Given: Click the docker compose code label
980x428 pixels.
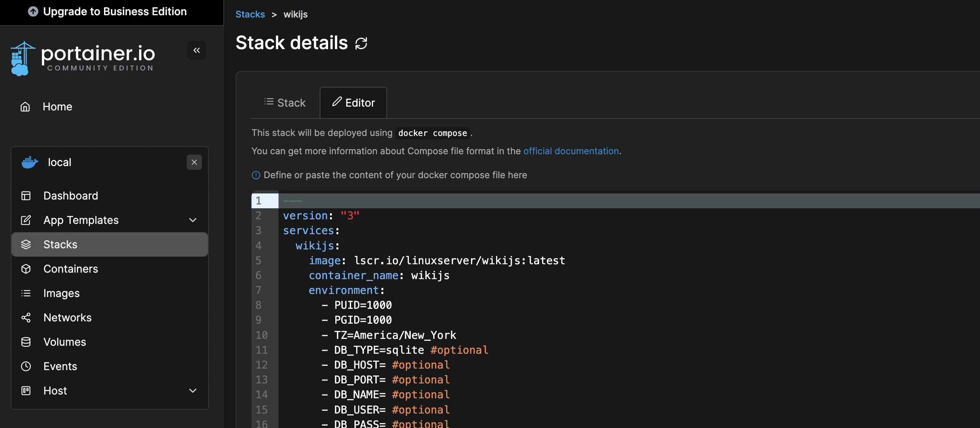Looking at the screenshot, I should pyautogui.click(x=432, y=133).
